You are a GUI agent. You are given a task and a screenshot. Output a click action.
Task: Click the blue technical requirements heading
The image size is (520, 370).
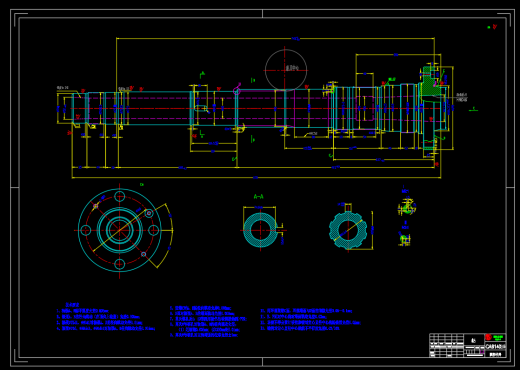(72, 305)
